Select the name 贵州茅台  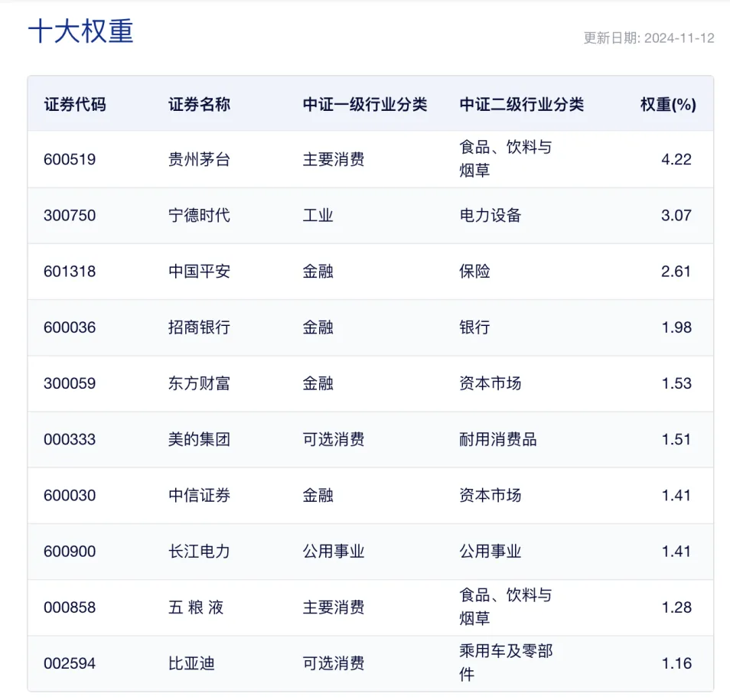pyautogui.click(x=199, y=160)
